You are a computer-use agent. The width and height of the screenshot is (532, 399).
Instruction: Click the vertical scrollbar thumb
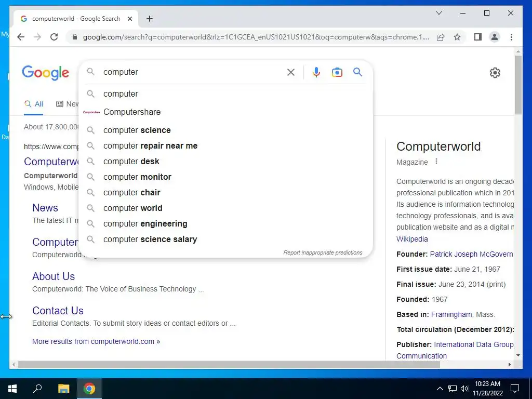518,85
